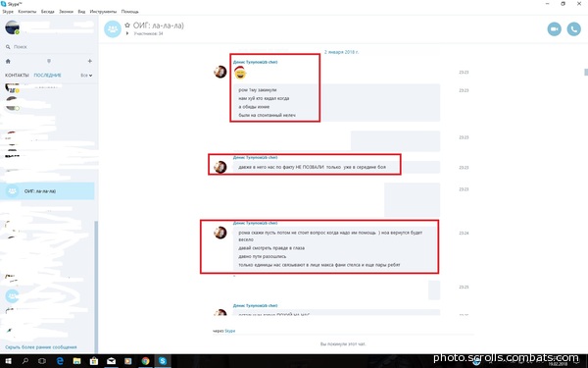
Task: Click the Santa hat emoji message
Action: (240, 73)
